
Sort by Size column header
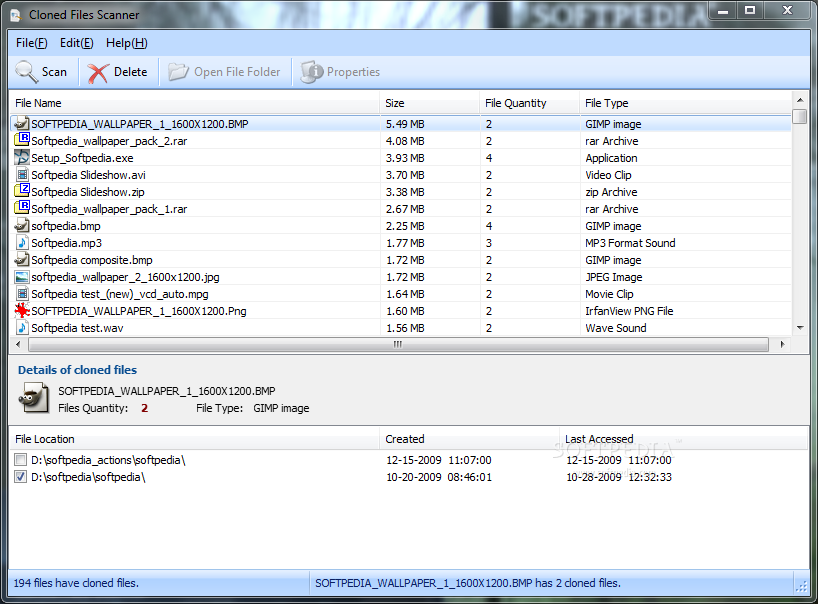pos(429,103)
